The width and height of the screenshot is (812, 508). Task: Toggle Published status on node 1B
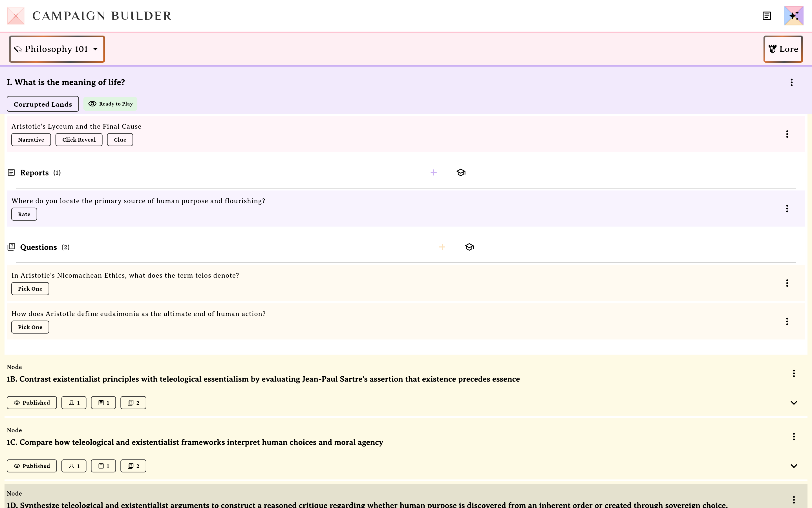click(x=32, y=403)
